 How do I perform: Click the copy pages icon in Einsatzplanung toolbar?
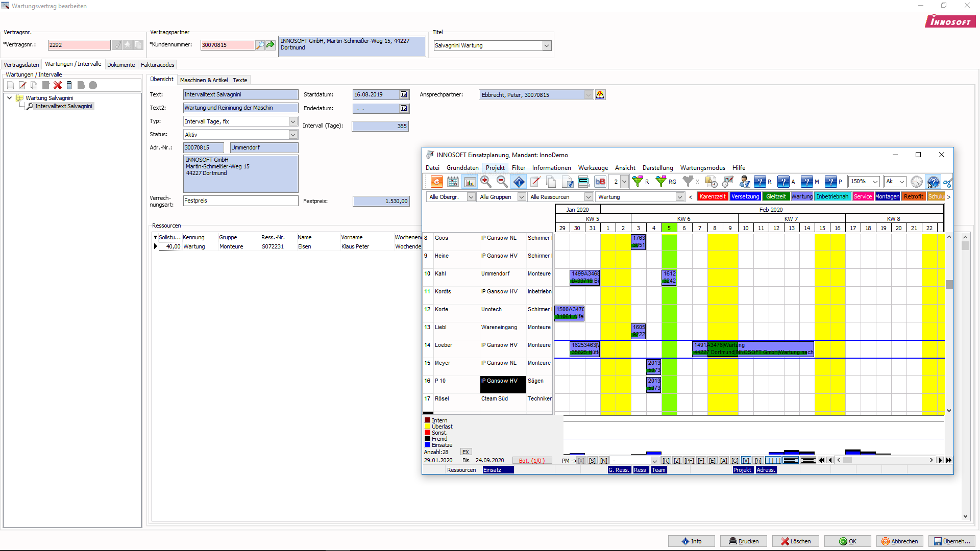click(551, 182)
